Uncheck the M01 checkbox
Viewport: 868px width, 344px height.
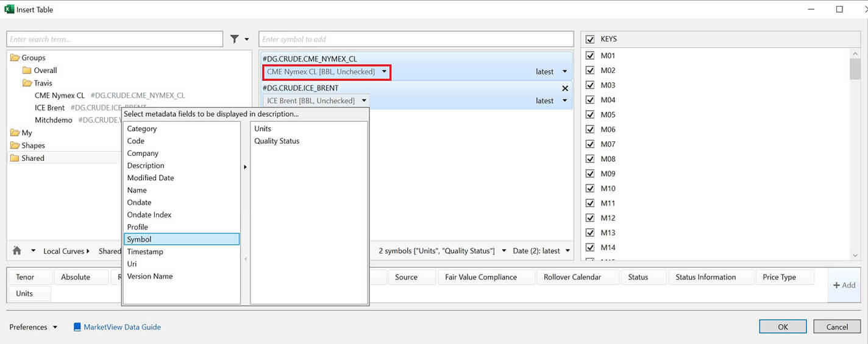[x=590, y=55]
